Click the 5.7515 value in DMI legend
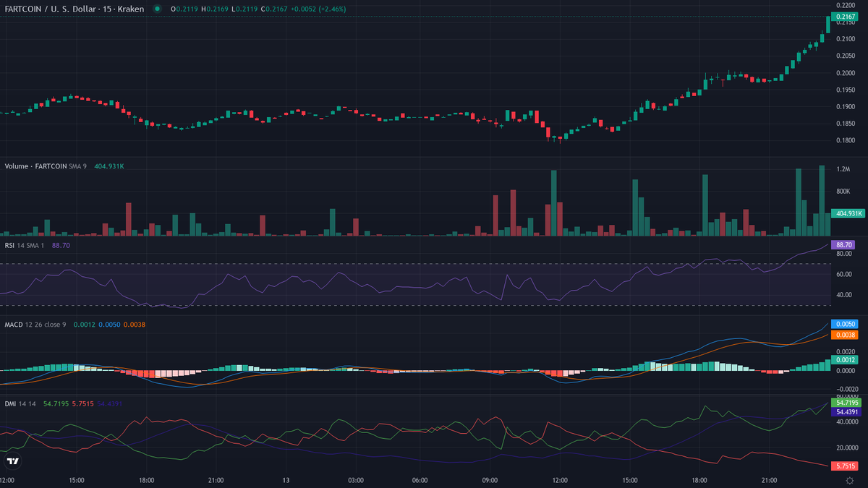 (x=83, y=403)
